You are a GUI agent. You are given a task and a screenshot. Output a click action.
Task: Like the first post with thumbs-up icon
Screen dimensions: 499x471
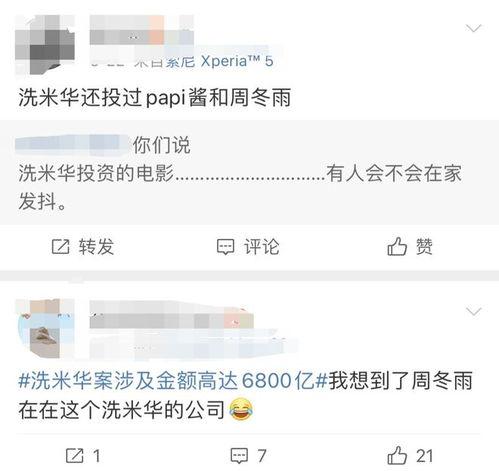point(397,246)
